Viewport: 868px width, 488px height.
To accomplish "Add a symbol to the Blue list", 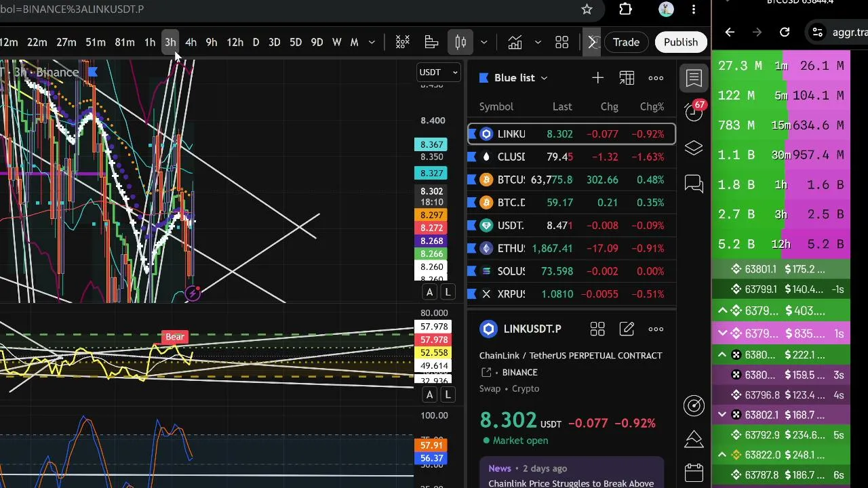I will [597, 78].
